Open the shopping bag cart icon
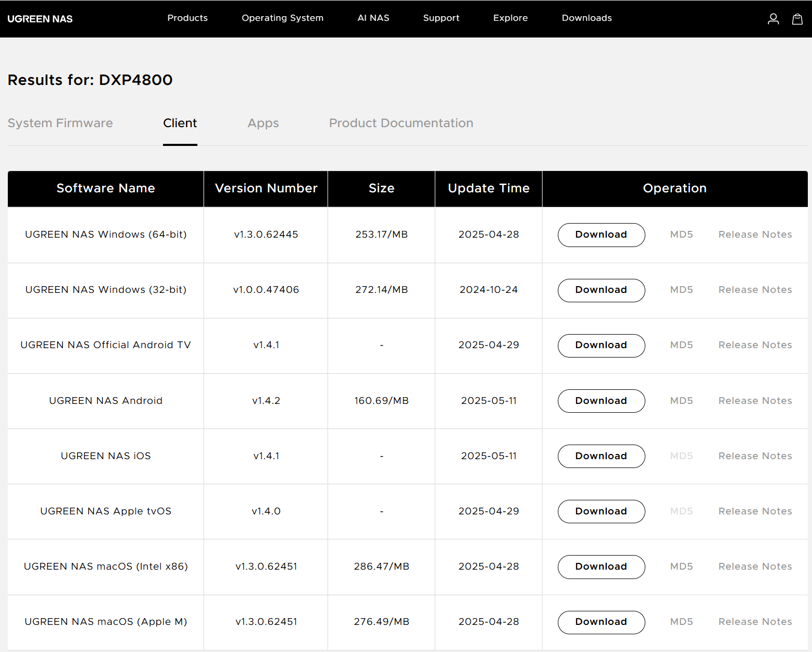 [x=797, y=19]
